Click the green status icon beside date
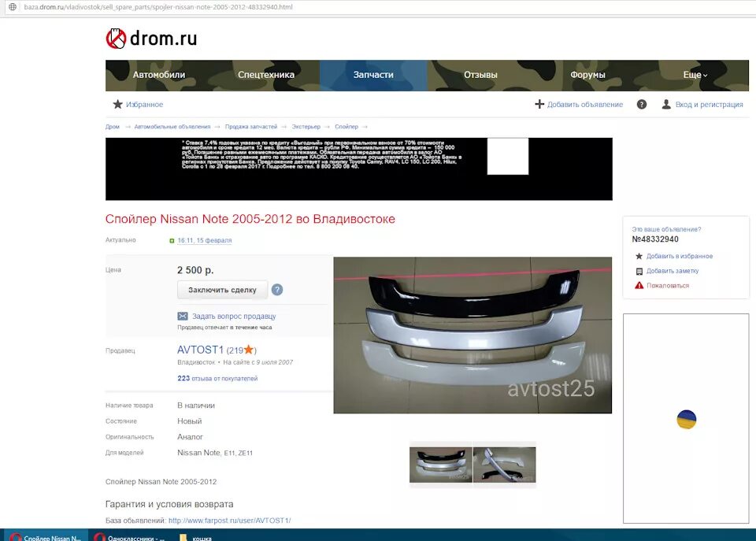Screen dimensions: 756x541 tap(172, 241)
